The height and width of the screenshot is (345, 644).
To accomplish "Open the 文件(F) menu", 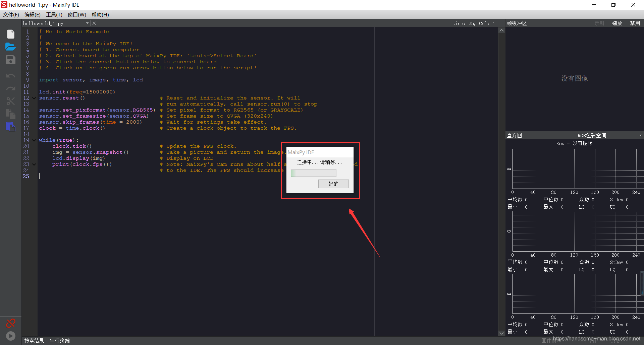I will pyautogui.click(x=11, y=14).
